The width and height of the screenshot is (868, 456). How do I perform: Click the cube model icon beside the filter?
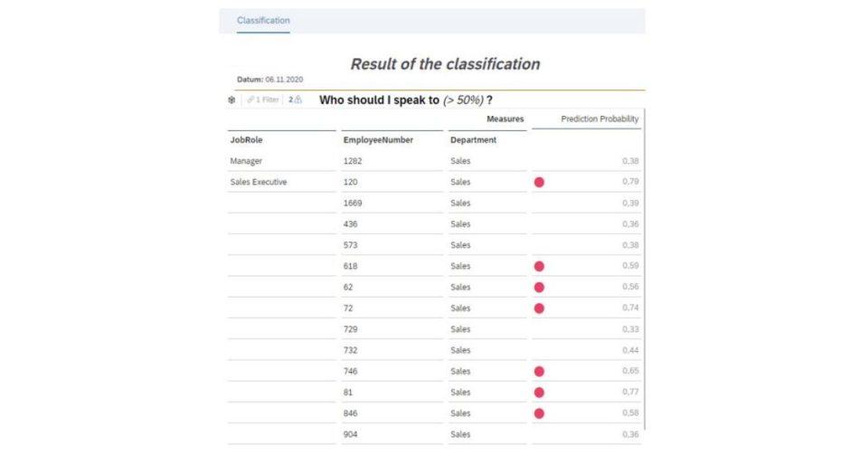pos(232,100)
